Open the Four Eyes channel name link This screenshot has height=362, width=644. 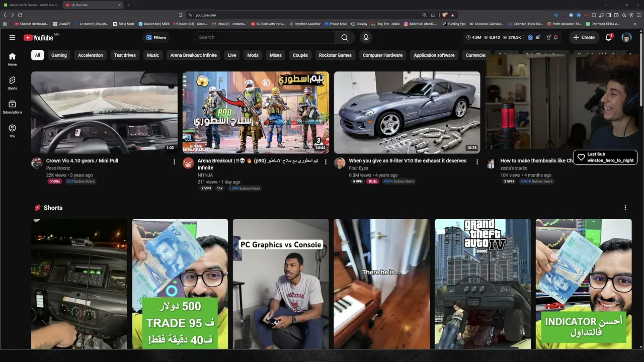[x=359, y=168]
